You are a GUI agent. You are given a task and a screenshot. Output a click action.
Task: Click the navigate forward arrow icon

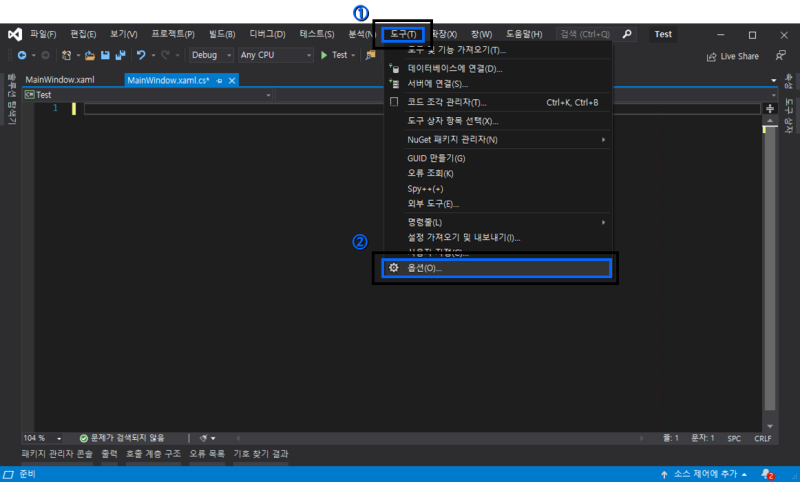[45, 55]
